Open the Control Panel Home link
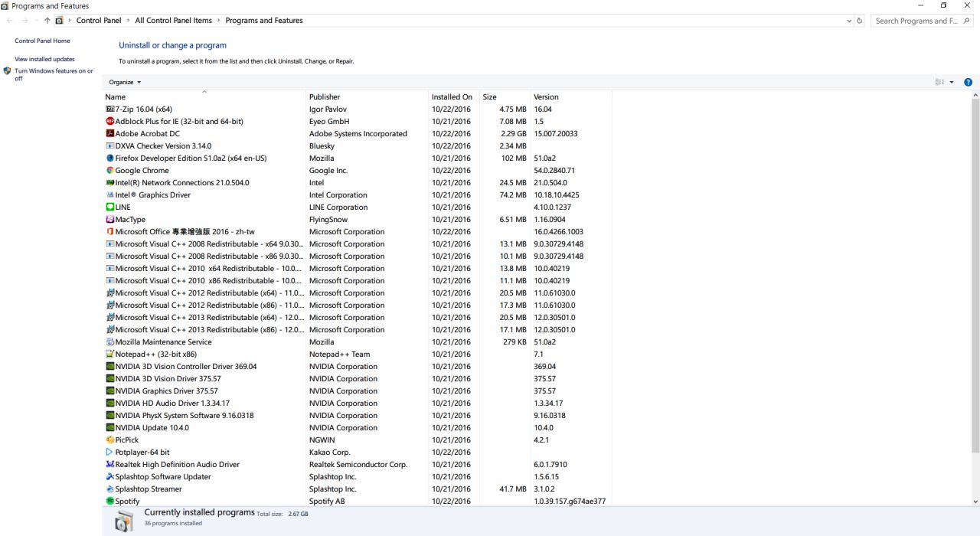 [x=43, y=41]
